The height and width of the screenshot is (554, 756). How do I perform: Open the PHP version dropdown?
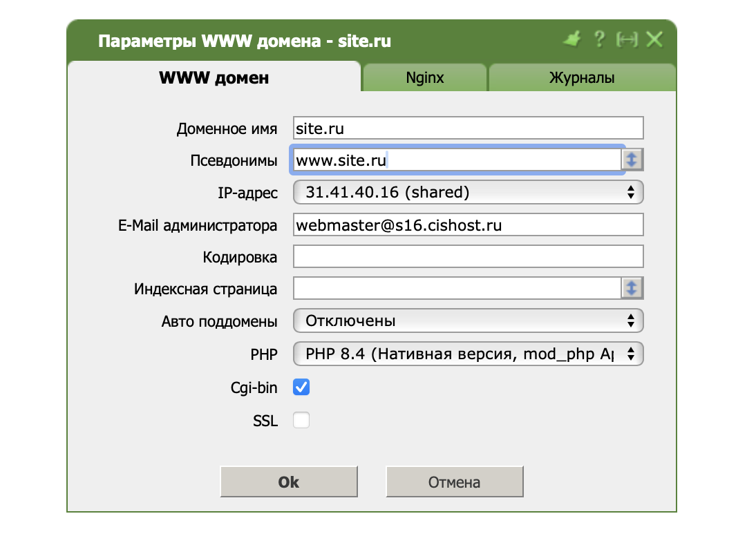point(468,354)
